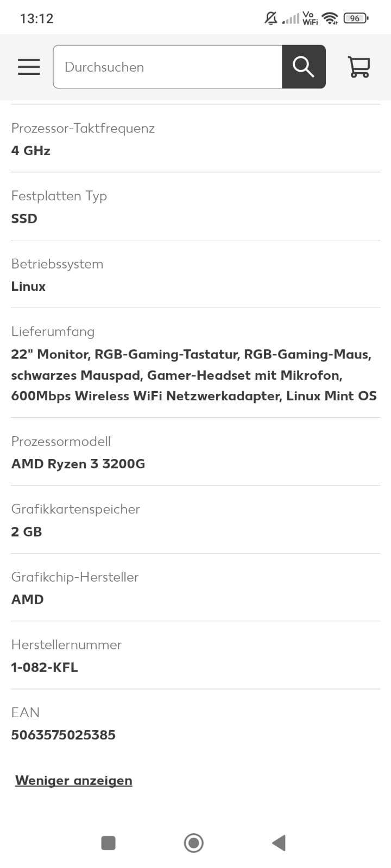Collapse details with Weniger anzeigen
Viewport: 391px width, 868px height.
[74, 780]
